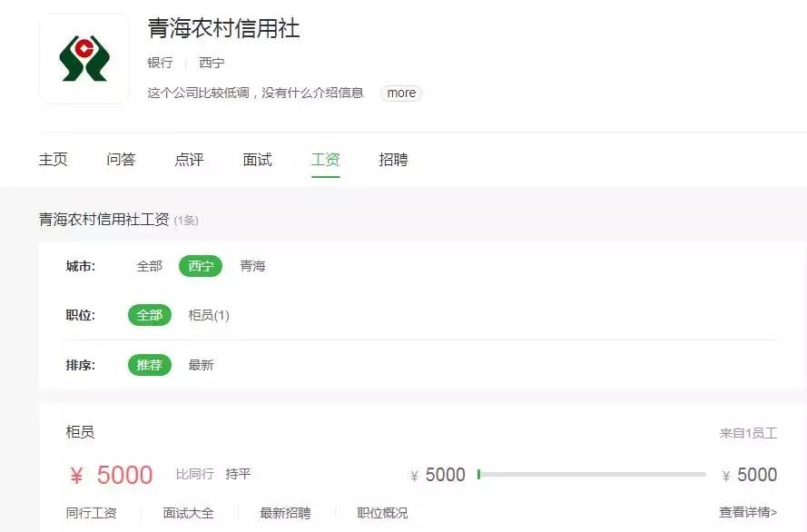Open the 面试大全 link
The width and height of the screenshot is (807, 532).
click(x=188, y=512)
